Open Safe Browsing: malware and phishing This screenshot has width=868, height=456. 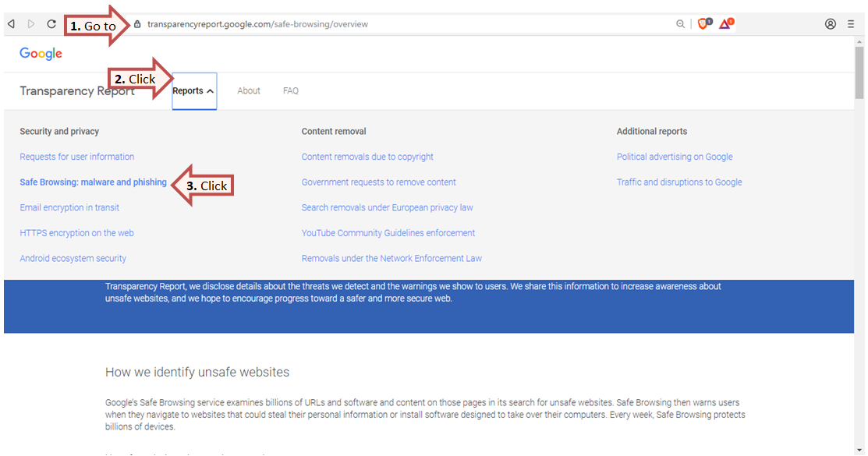coord(93,182)
